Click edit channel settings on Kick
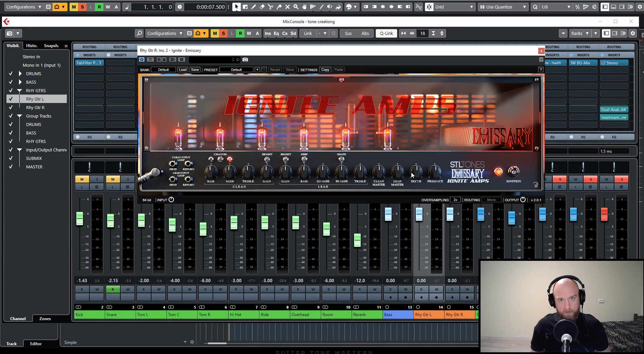This screenshot has height=354, width=644. 97,187
